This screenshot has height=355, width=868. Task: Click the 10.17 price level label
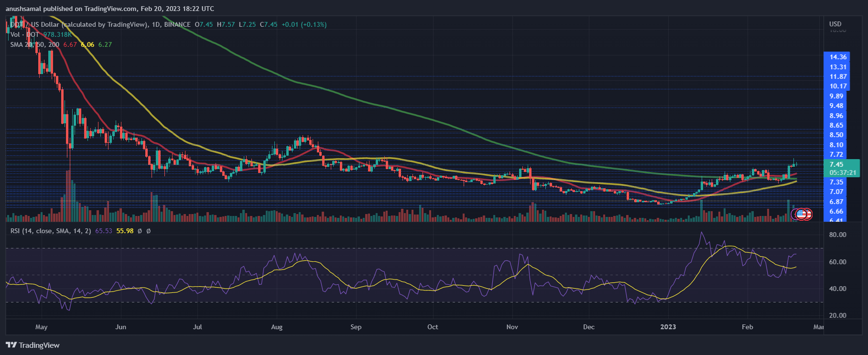838,86
